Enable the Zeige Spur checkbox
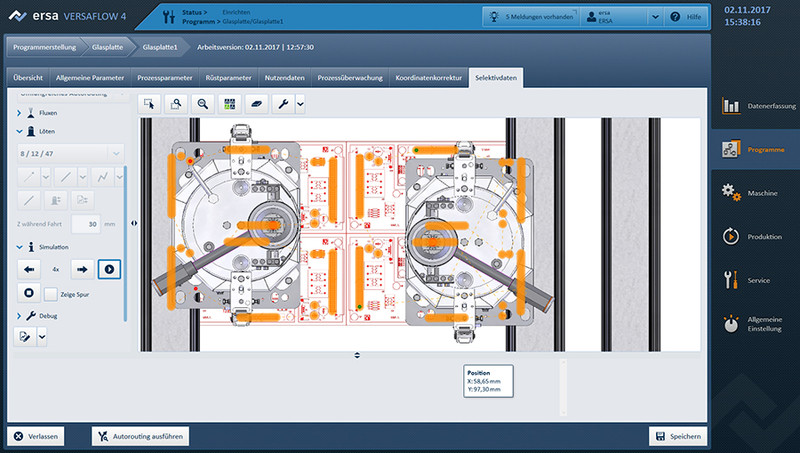Viewport: 800px width, 453px height. [51, 293]
